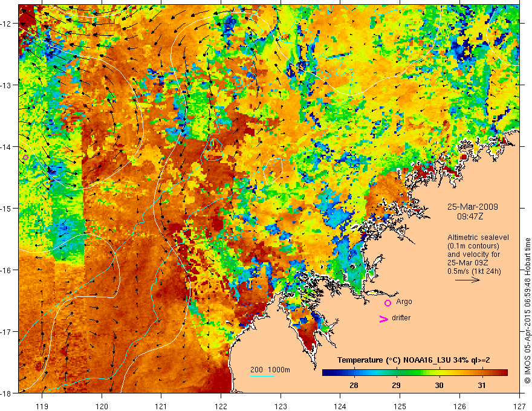Click the 'and velocity for' caption line

[x=473, y=254]
